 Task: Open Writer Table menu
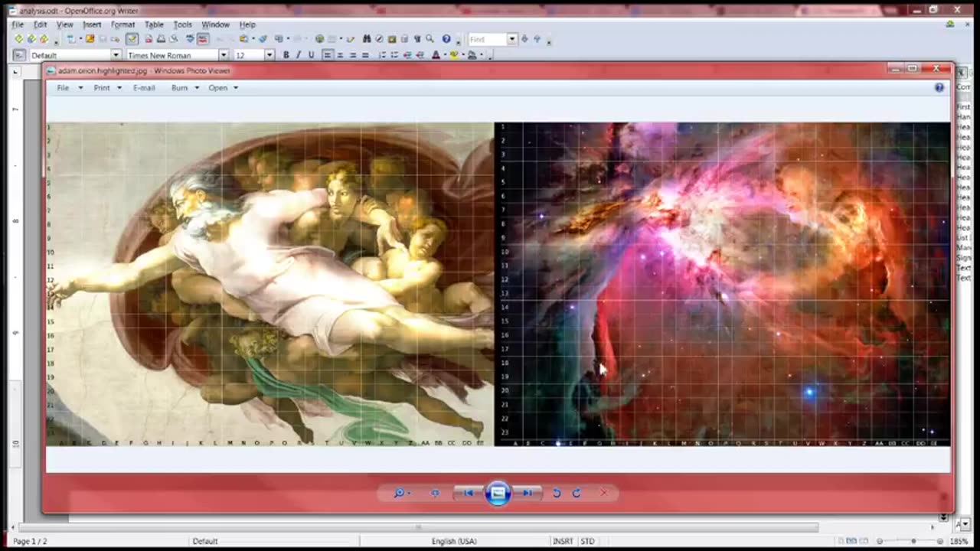(x=154, y=24)
